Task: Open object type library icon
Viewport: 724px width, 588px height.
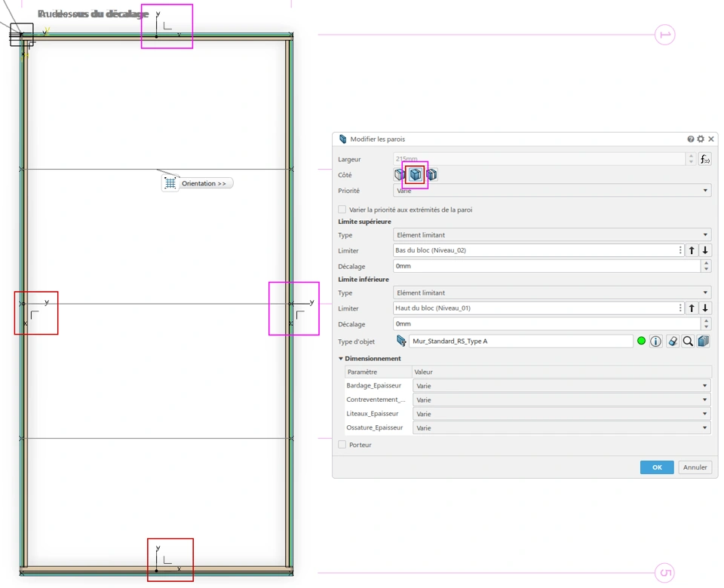Action: tap(703, 341)
